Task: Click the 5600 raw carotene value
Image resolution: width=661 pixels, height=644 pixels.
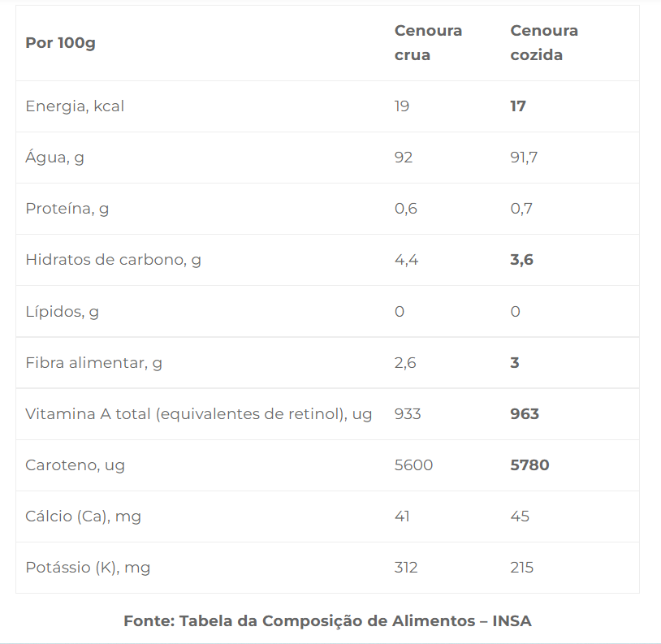Action: pyautogui.click(x=413, y=465)
